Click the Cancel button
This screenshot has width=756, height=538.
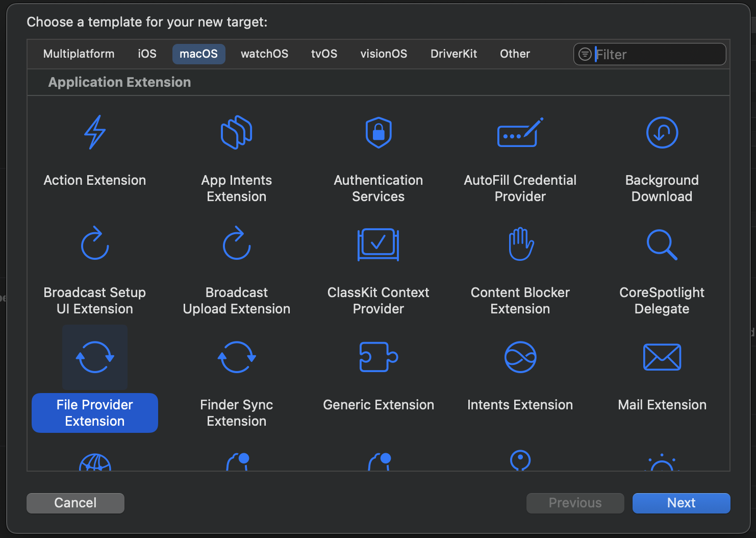pyautogui.click(x=75, y=503)
